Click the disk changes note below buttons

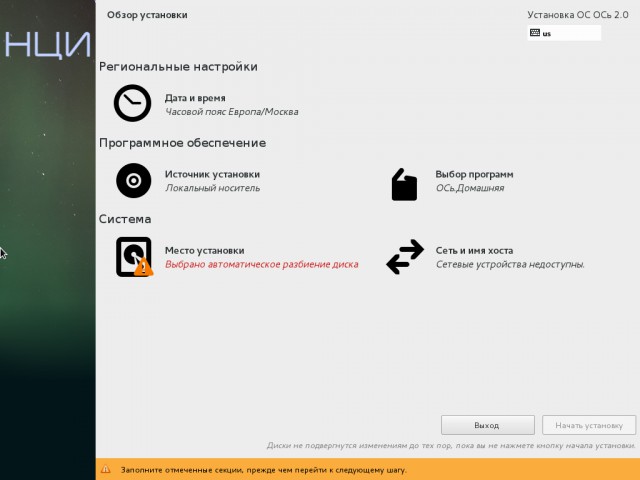451,445
